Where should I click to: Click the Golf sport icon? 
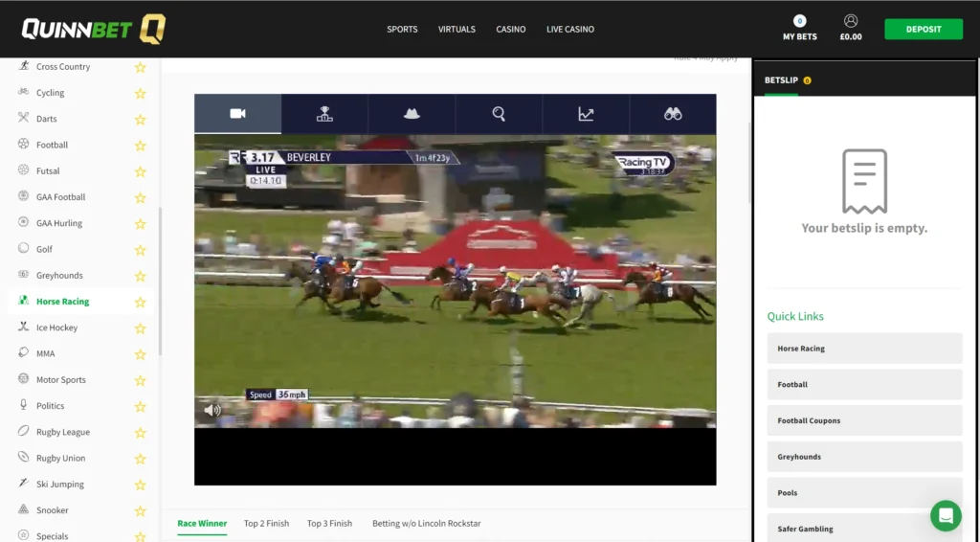coord(23,248)
